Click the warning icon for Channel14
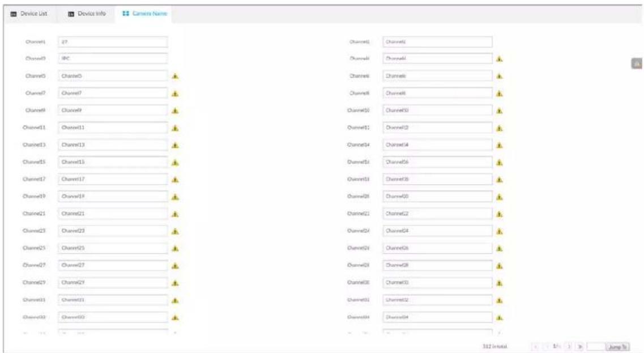The height and width of the screenshot is (353, 644). point(500,145)
